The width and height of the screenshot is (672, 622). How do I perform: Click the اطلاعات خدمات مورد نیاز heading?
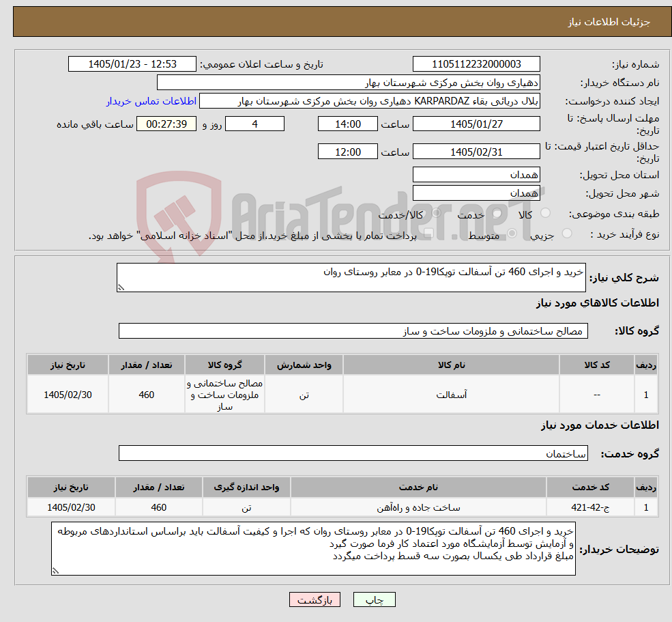tap(600, 425)
